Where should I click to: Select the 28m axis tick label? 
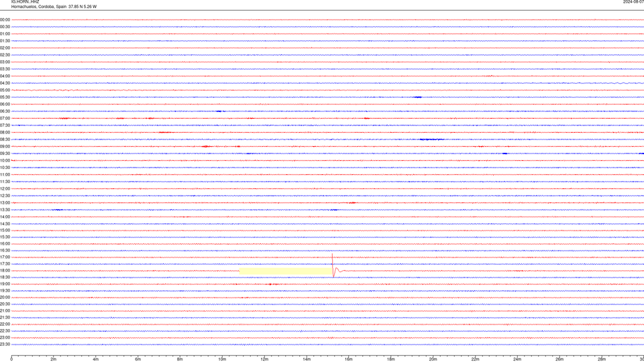(602, 359)
